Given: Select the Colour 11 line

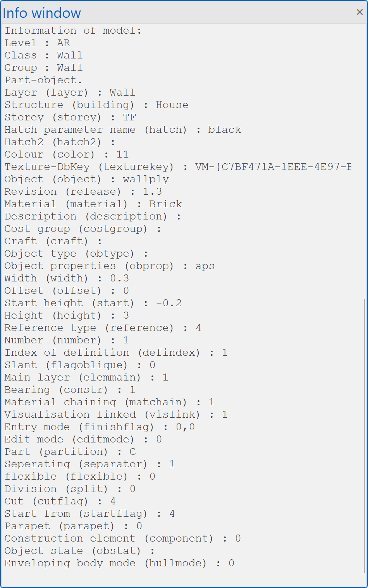Looking at the screenshot, I should pos(66,154).
